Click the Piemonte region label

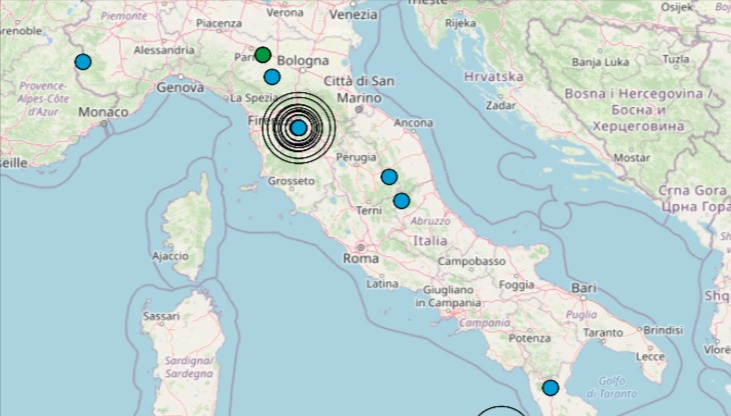(x=124, y=16)
